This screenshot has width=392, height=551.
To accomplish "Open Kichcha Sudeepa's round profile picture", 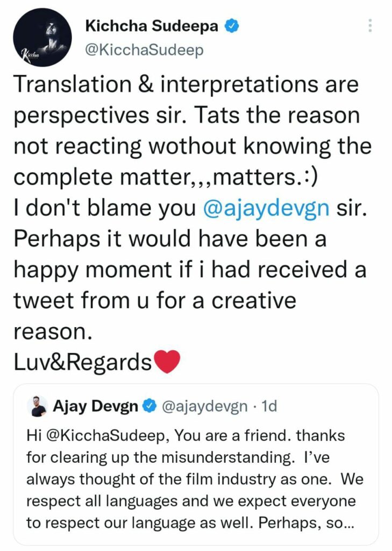I will 42,37.
